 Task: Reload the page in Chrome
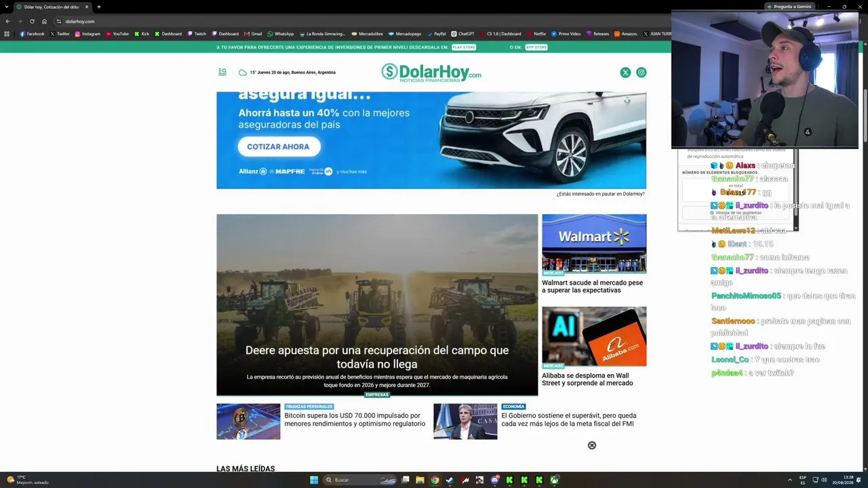(32, 21)
